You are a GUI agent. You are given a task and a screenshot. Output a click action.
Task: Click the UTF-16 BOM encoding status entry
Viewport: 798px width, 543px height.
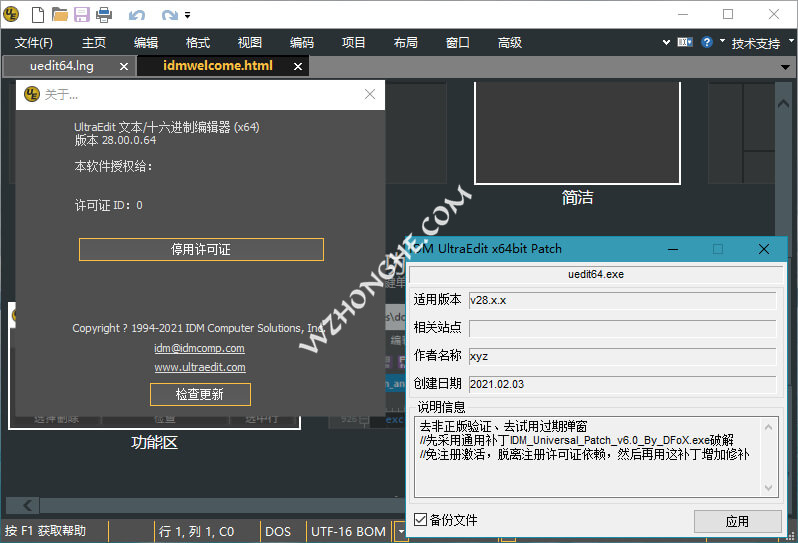coord(348,532)
